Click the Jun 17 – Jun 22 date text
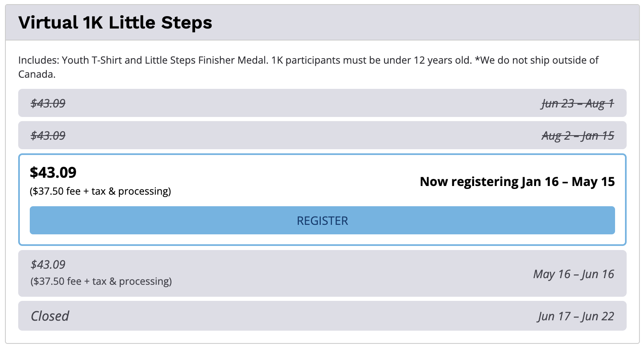Image resolution: width=644 pixels, height=348 pixels. click(x=576, y=316)
